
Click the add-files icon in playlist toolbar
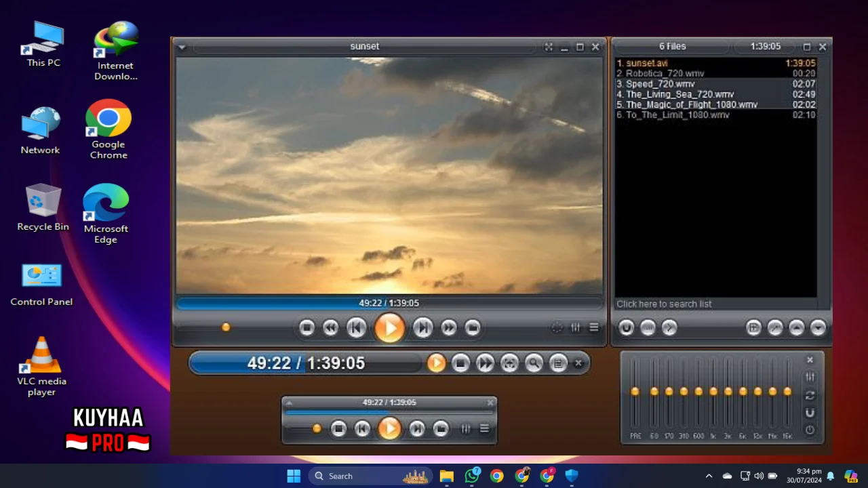[753, 328]
